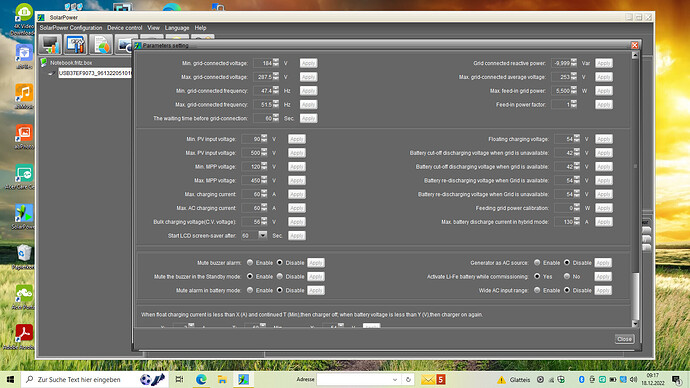This screenshot has height=388, width=690.
Task: Adjust the Feeding grid power calibration spinner
Action: click(576, 207)
